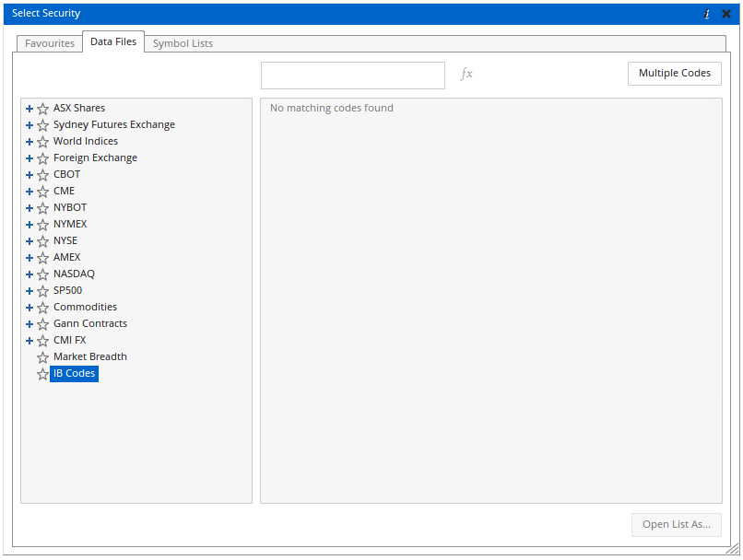Star the NYMEX folder
743x560 pixels.
42,225
